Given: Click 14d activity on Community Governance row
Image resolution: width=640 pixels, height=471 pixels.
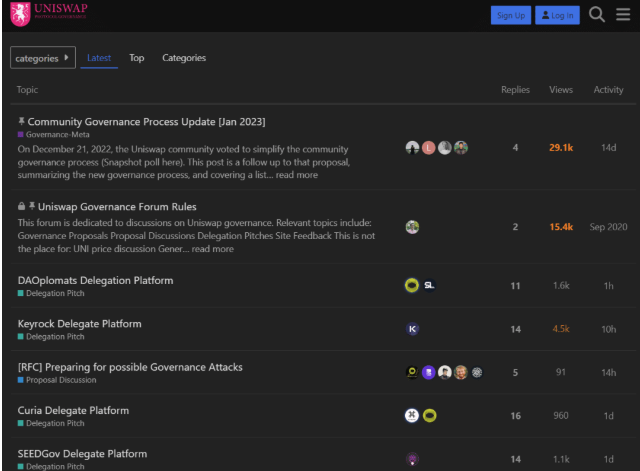Looking at the screenshot, I should [608, 148].
